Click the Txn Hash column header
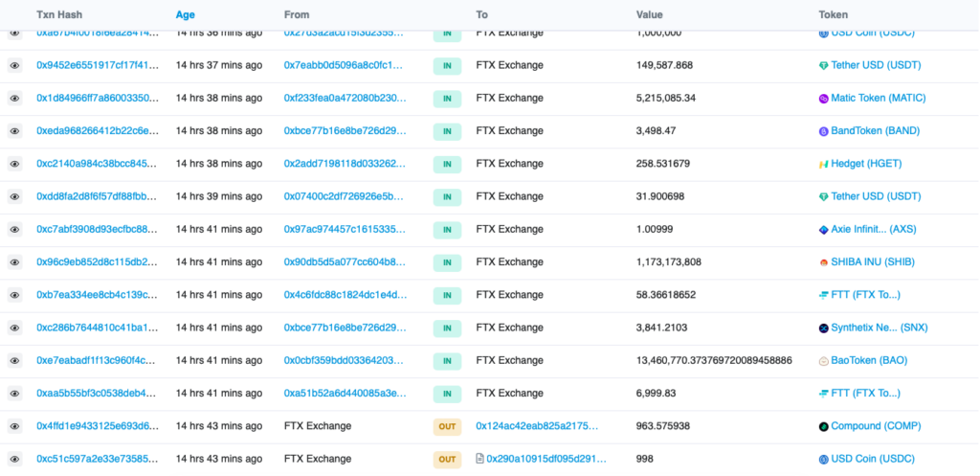The width and height of the screenshot is (980, 476). tap(59, 14)
